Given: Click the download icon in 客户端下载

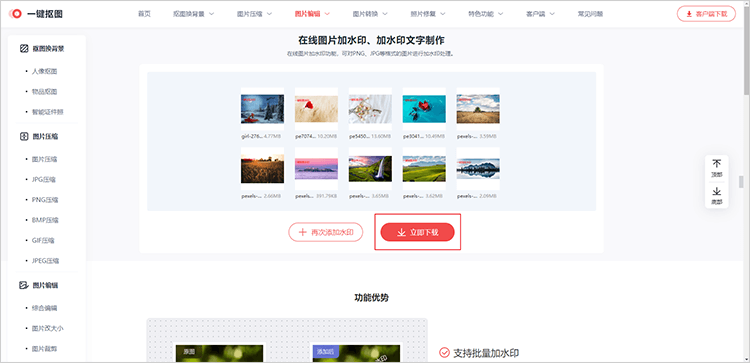Looking at the screenshot, I should tap(689, 14).
